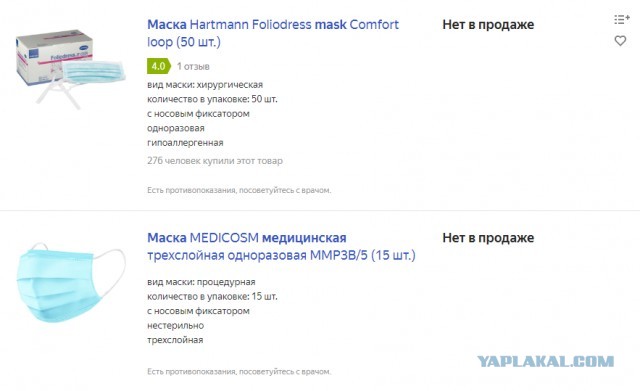Click the YAPLAKAL.COM watermark logo
This screenshot has height=391, width=640.
545,362
